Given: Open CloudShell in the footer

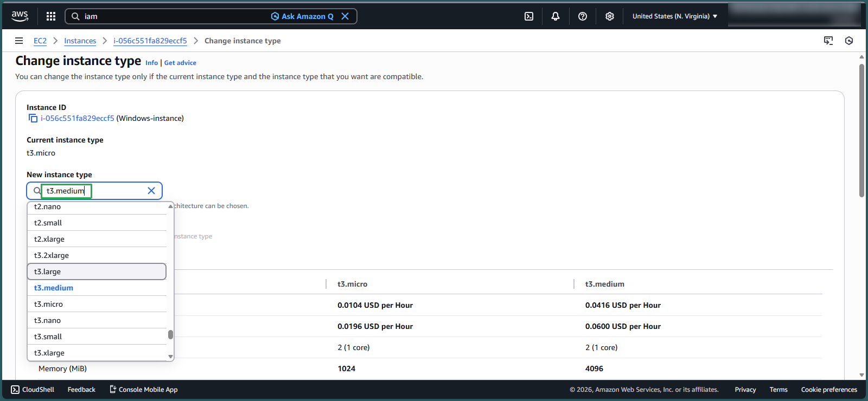Looking at the screenshot, I should (33, 390).
